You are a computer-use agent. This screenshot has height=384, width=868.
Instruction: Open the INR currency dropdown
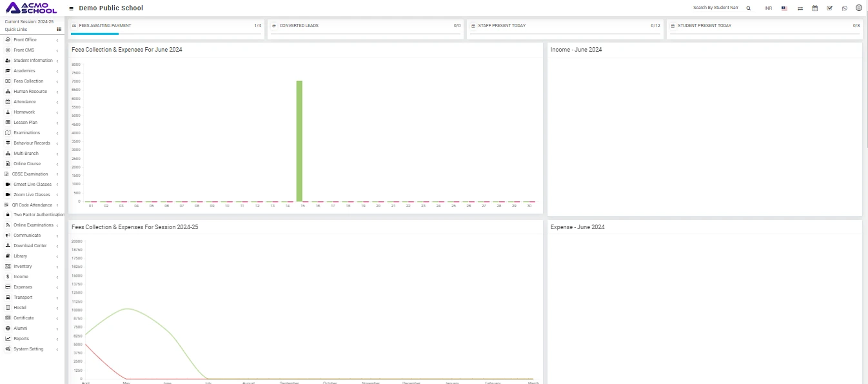pos(768,8)
